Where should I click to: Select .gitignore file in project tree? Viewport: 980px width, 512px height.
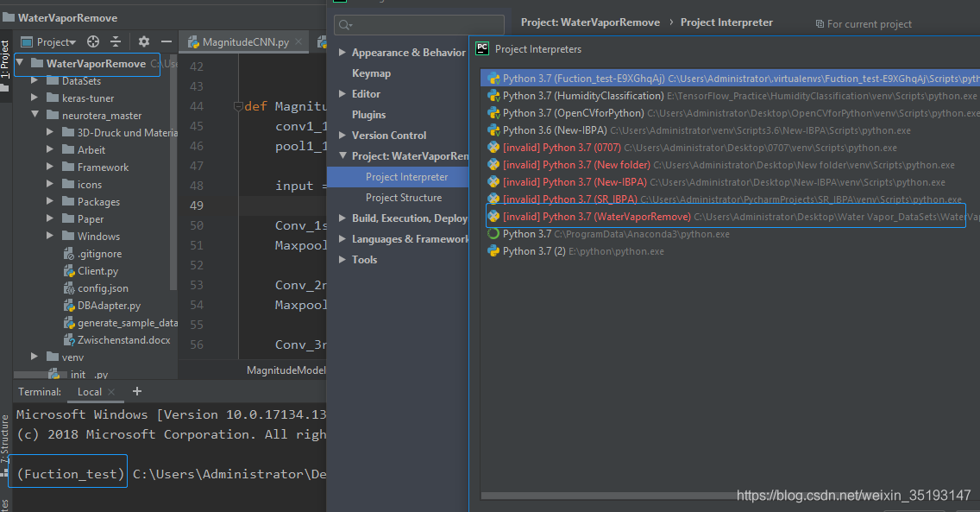pos(93,254)
